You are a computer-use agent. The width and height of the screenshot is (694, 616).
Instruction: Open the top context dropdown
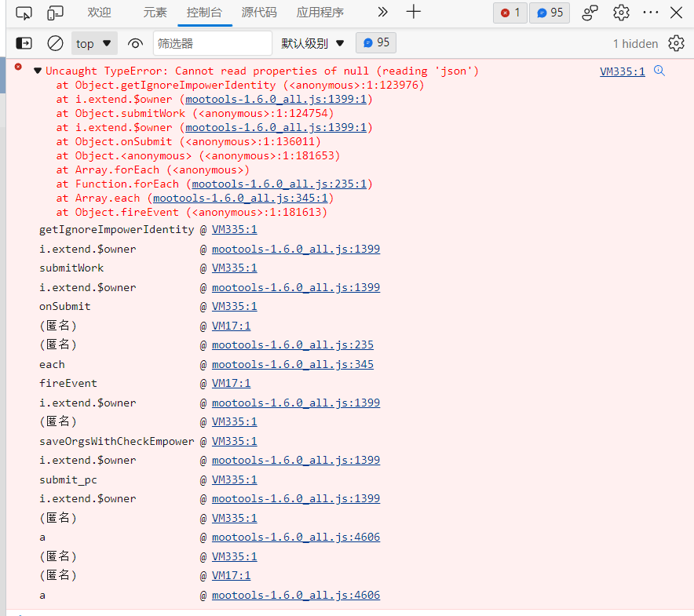(x=94, y=44)
